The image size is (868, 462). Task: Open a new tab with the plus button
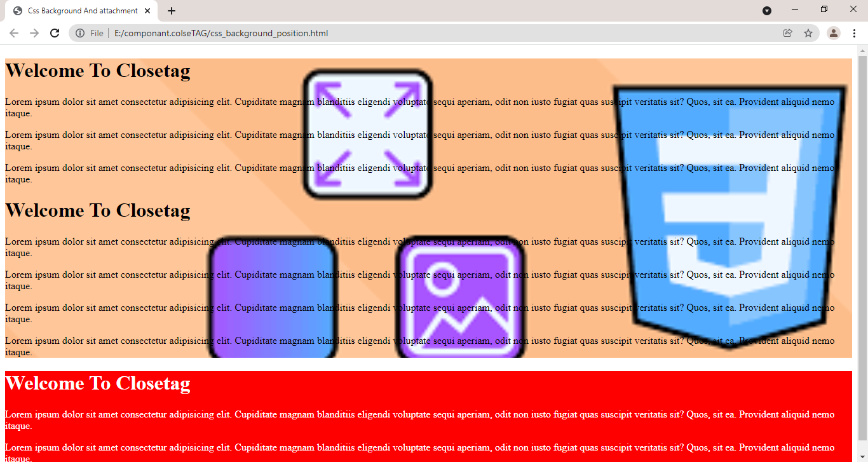pos(172,11)
